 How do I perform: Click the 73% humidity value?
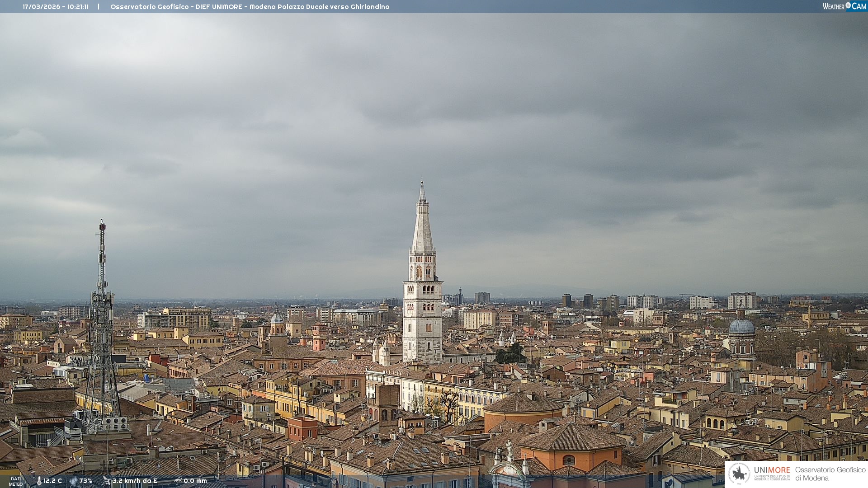click(85, 481)
